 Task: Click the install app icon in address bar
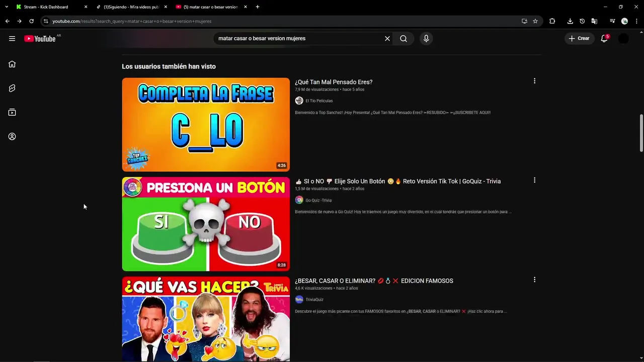524,21
